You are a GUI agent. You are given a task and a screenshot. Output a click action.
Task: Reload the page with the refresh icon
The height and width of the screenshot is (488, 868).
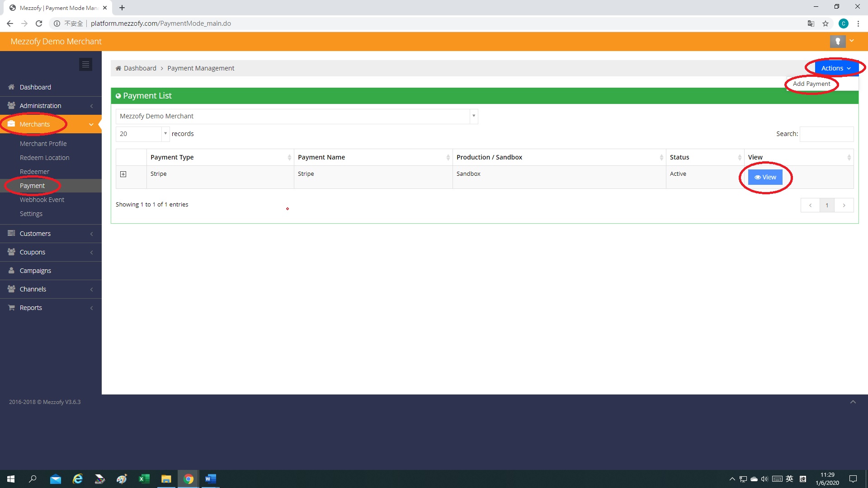(39, 23)
